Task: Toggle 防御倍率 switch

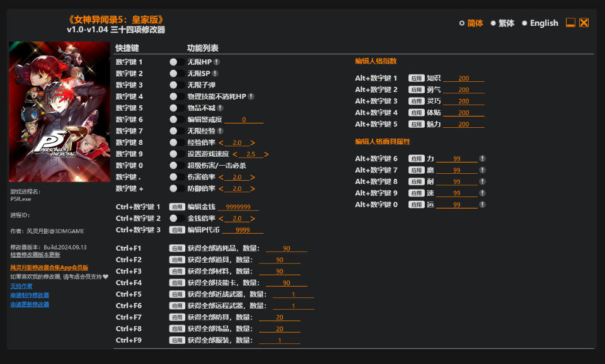Action: [x=176, y=188]
